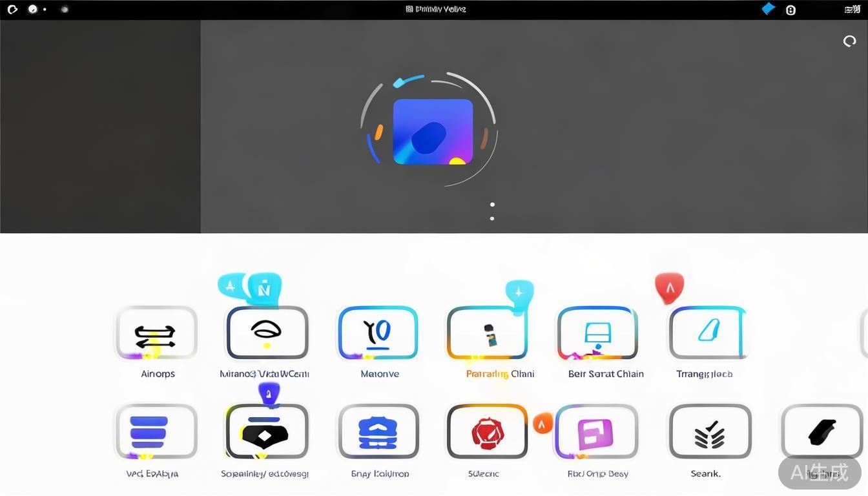868x496 pixels.
Task: Click the circular arrow icon at top-left
Action: coord(12,9)
